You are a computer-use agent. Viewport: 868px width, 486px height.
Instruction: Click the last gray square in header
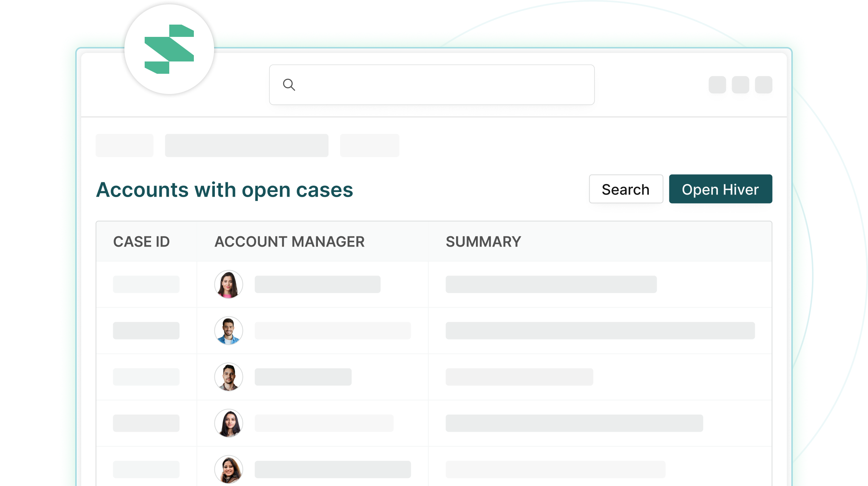(x=763, y=85)
